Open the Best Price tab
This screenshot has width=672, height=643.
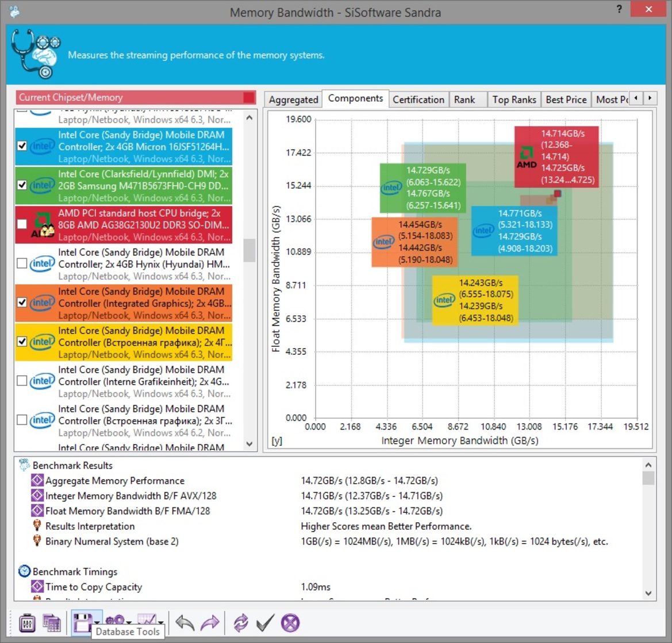coord(566,100)
